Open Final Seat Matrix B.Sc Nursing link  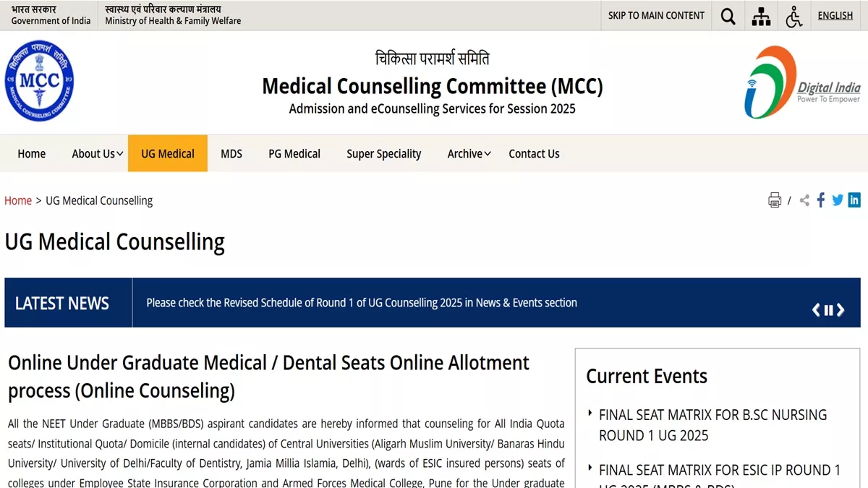click(x=712, y=425)
